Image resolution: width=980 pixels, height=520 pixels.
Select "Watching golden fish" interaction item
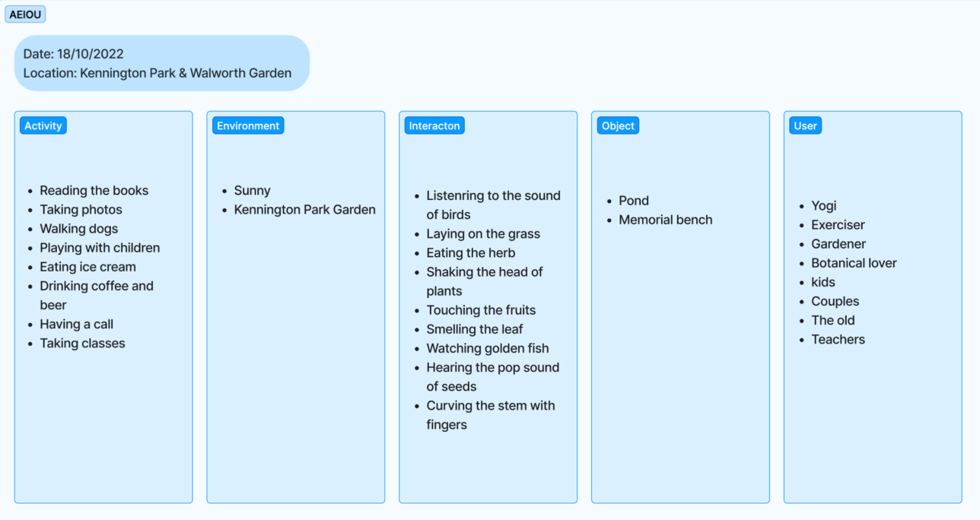pyautogui.click(x=487, y=348)
